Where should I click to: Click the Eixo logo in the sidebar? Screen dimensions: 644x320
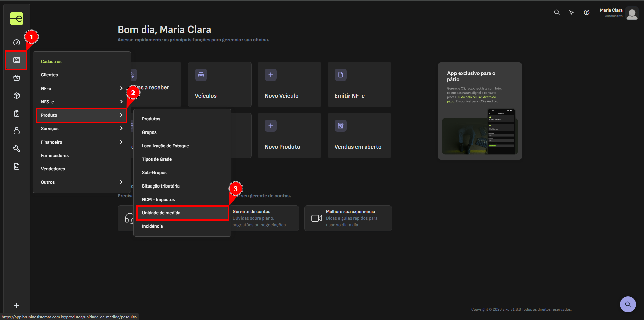[17, 19]
